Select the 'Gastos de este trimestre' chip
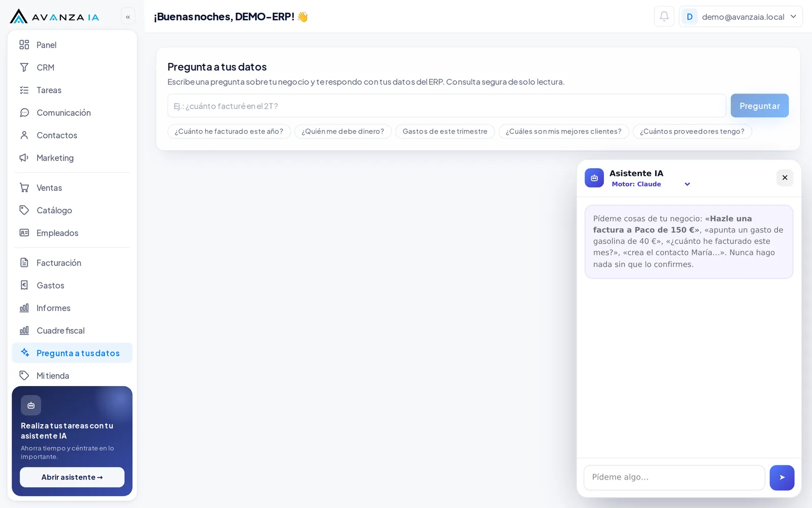Screen dimensions: 812x508 (445, 132)
